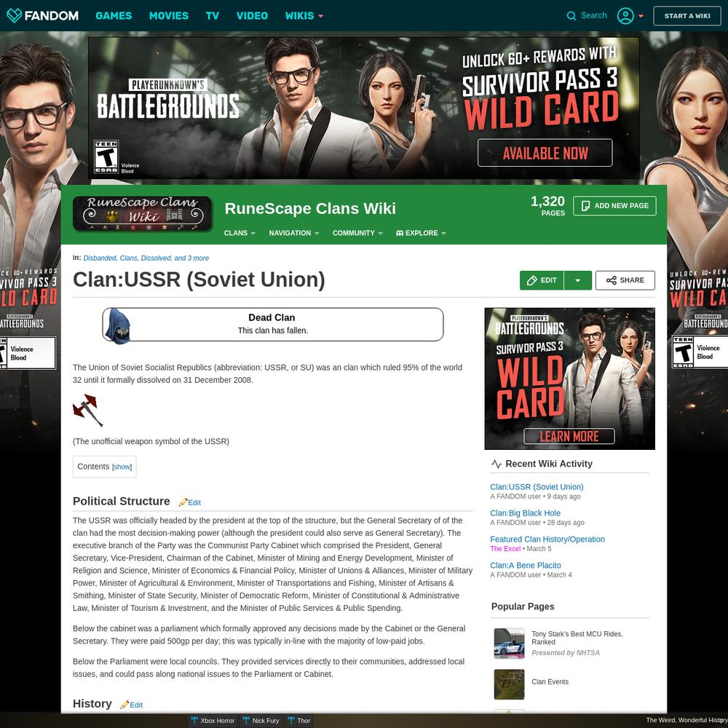Show the Contents table
The height and width of the screenshot is (728, 728).
click(122, 467)
